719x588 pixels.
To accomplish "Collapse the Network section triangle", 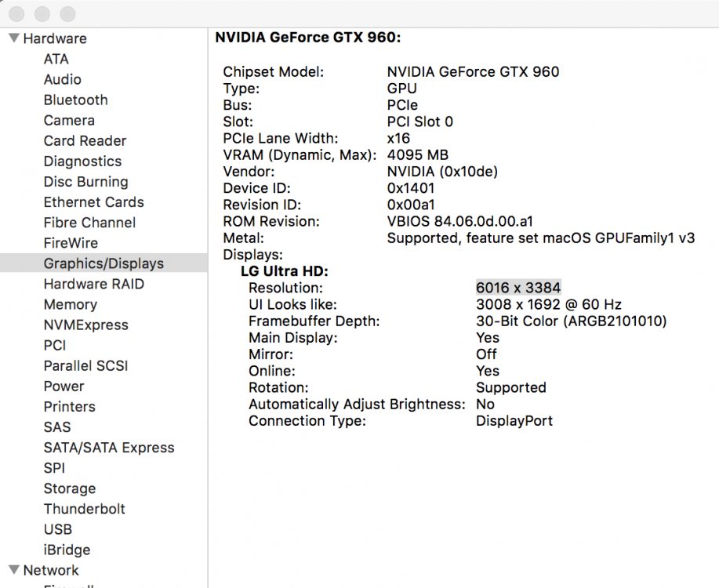I will coord(14,570).
